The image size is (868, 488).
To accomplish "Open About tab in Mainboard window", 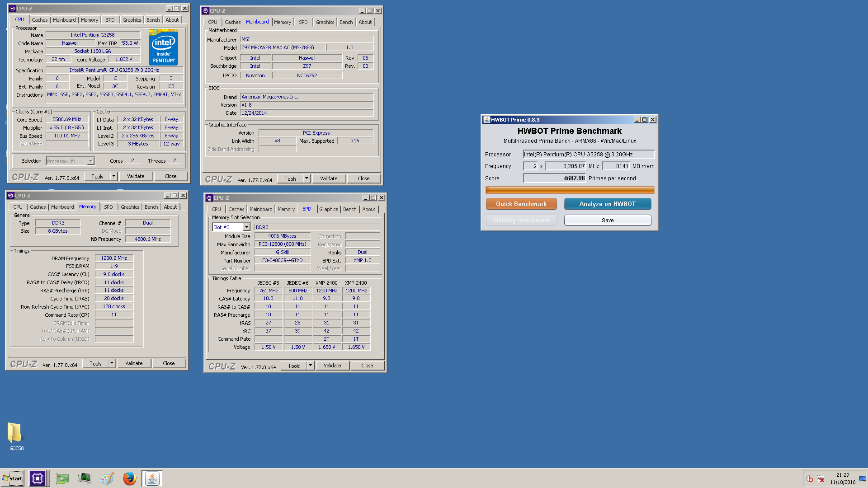I will (365, 22).
